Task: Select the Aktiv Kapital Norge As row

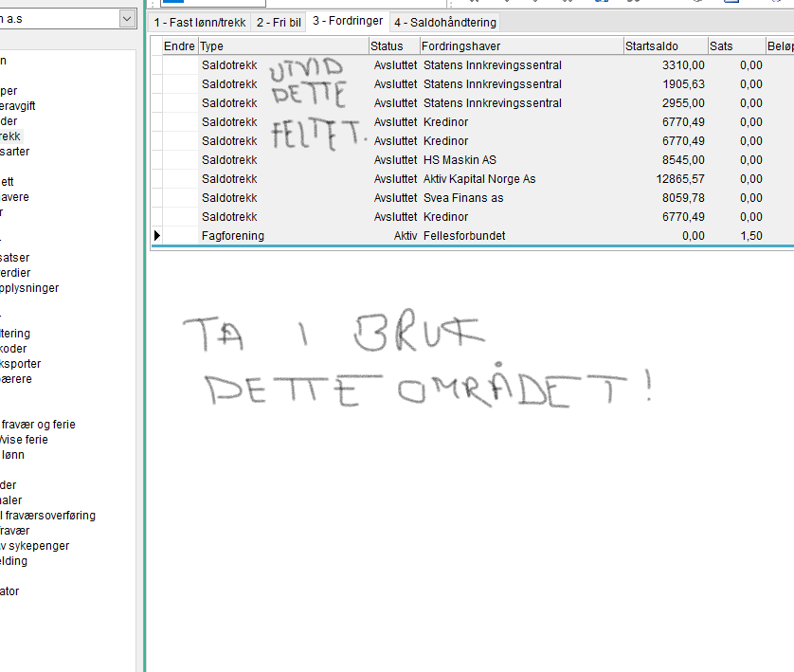Action: (473, 179)
